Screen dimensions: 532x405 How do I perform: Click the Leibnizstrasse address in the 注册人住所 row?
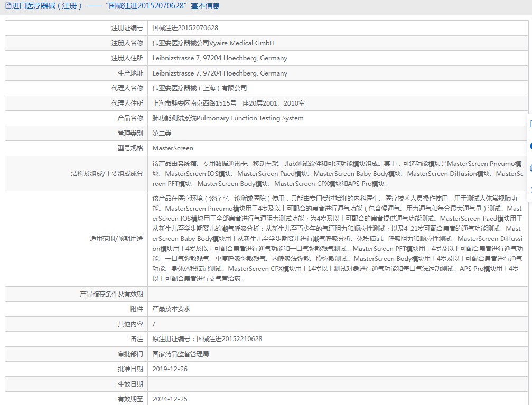pyautogui.click(x=220, y=58)
